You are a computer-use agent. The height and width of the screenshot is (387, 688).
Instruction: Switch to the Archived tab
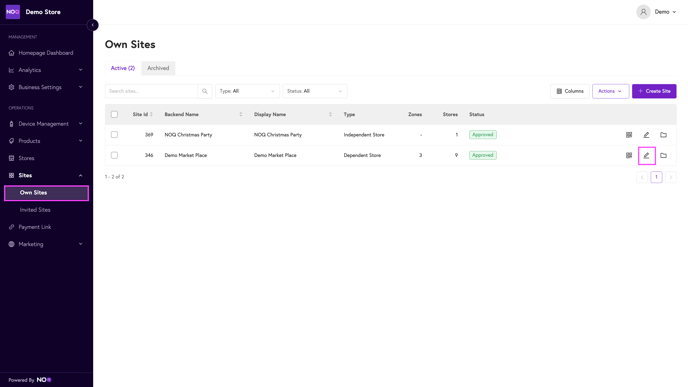click(158, 68)
